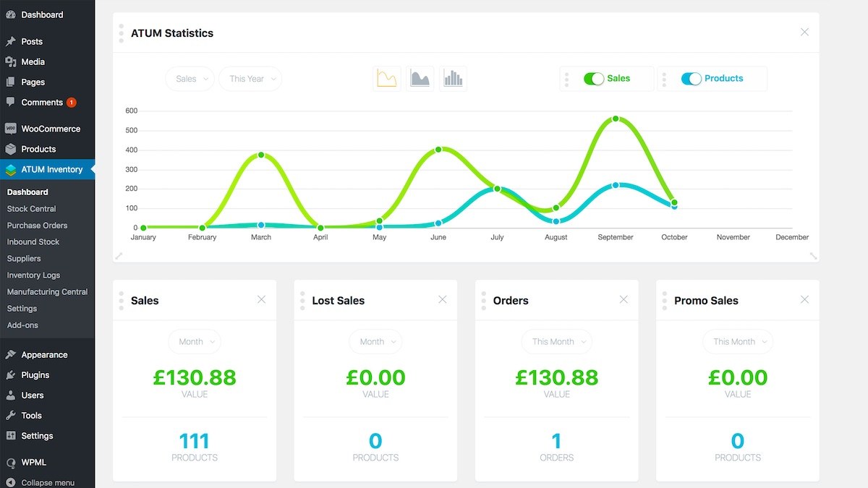
Task: Click the Collapse menu arrow icon
Action: click(10, 483)
